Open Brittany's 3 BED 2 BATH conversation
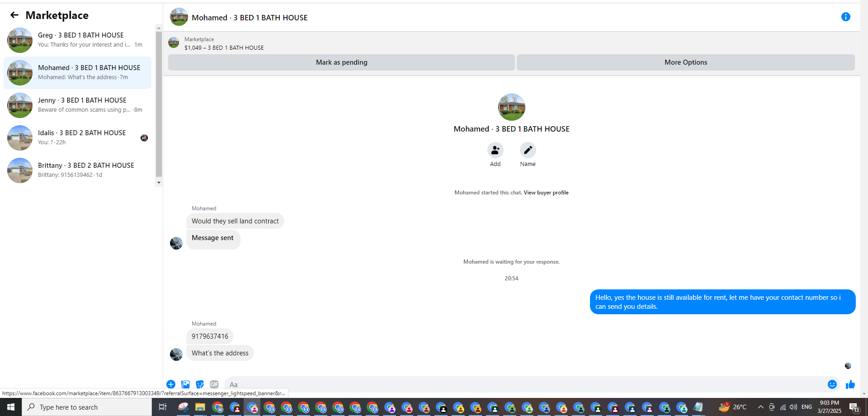 pyautogui.click(x=77, y=170)
